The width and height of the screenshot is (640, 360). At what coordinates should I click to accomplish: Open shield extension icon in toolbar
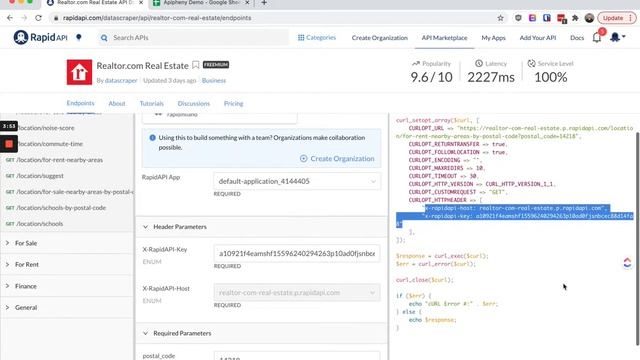518,18
